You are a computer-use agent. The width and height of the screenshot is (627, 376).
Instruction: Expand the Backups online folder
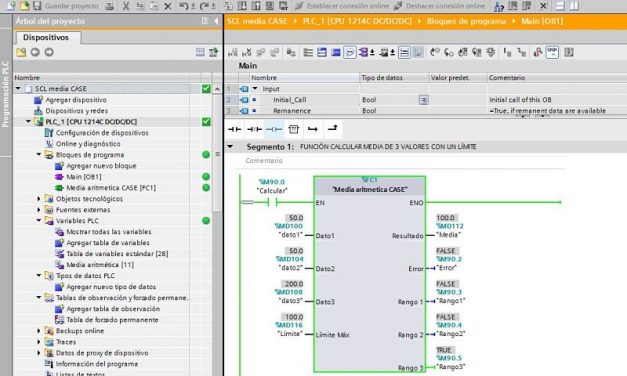(39, 331)
